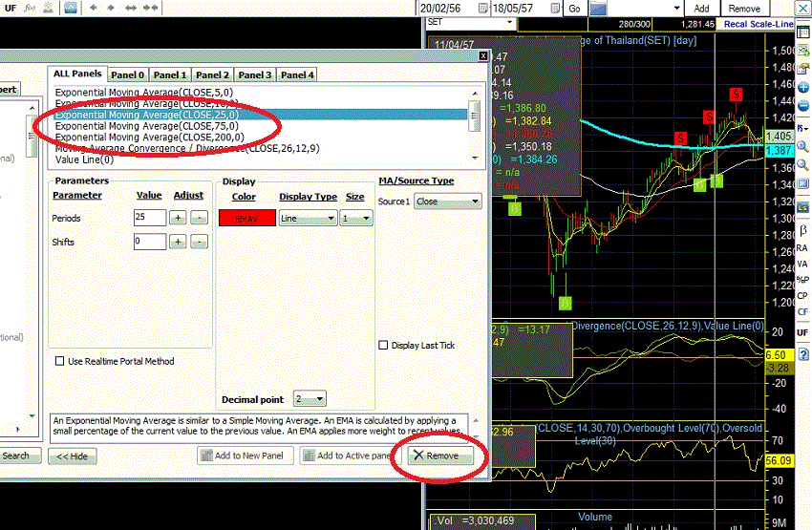
Task: Switch to Panel 2 tab
Action: (x=212, y=75)
